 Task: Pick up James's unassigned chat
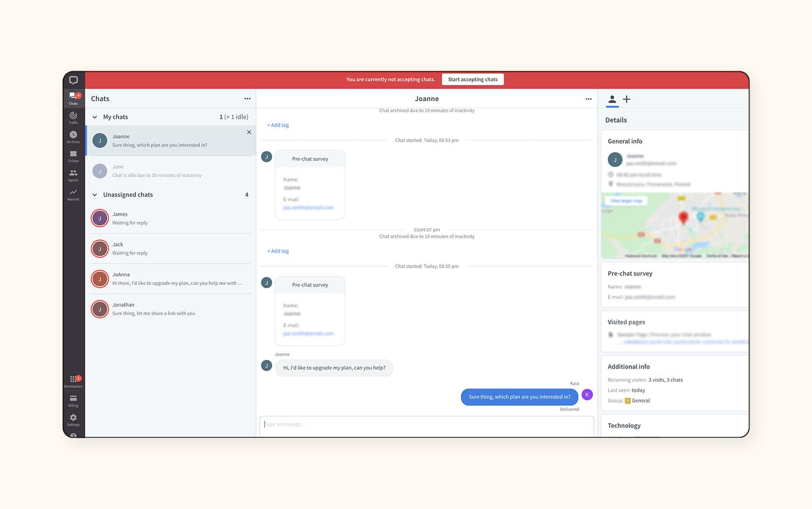[x=171, y=218]
